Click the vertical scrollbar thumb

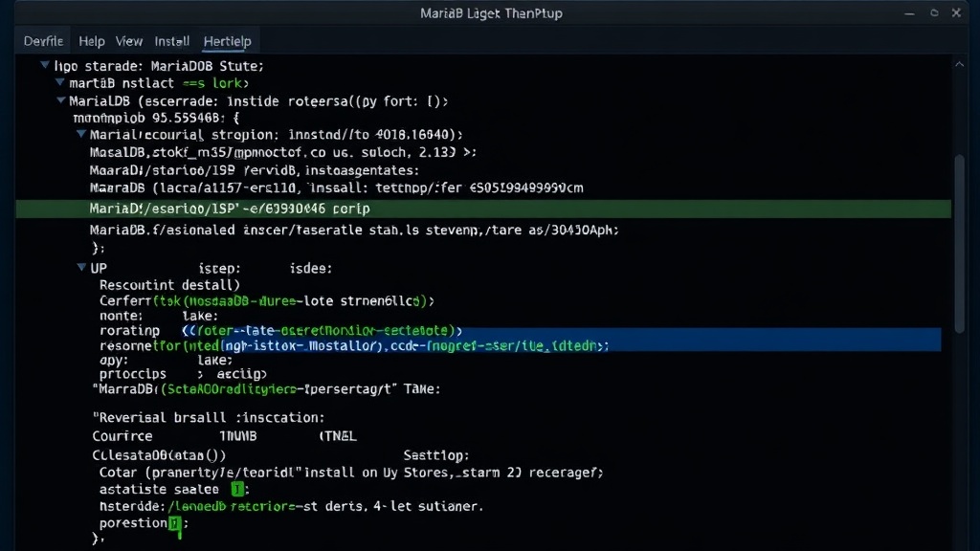[960, 244]
